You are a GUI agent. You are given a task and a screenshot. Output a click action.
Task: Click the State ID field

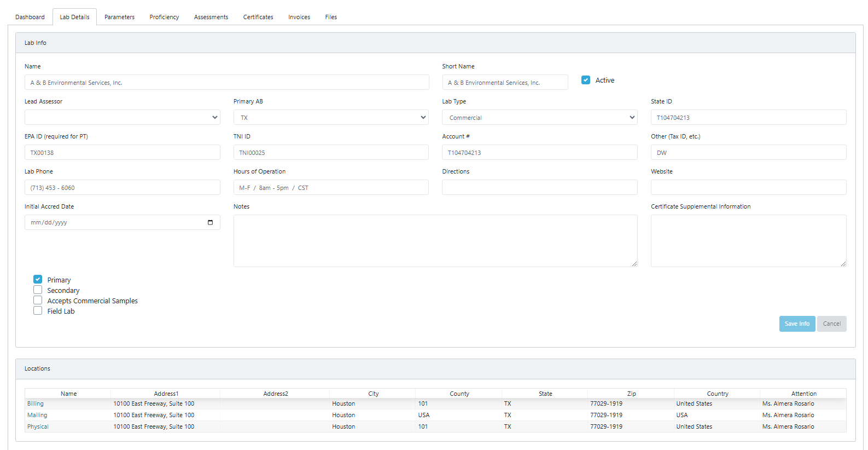pos(749,117)
